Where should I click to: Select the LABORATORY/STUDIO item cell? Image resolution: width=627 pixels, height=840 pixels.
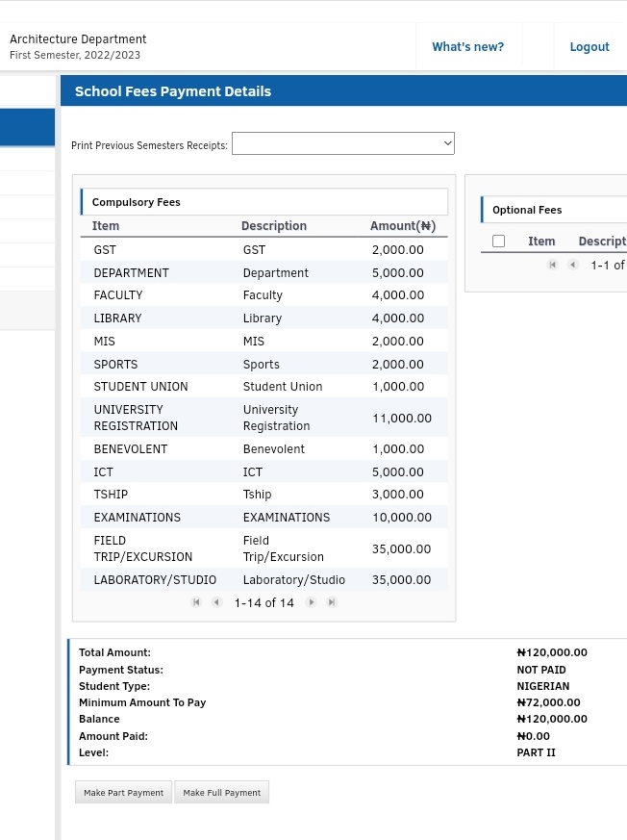(155, 580)
